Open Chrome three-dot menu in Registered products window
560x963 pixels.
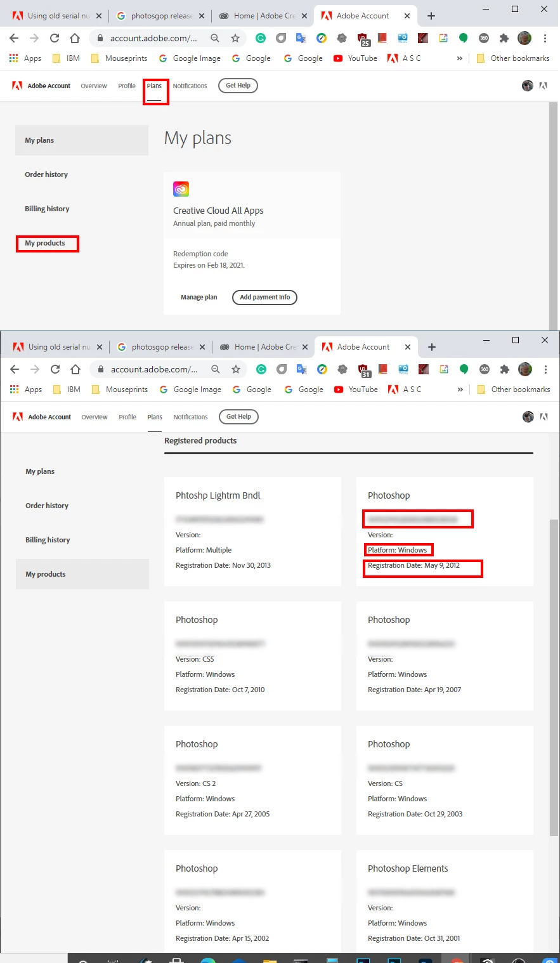[x=545, y=369]
